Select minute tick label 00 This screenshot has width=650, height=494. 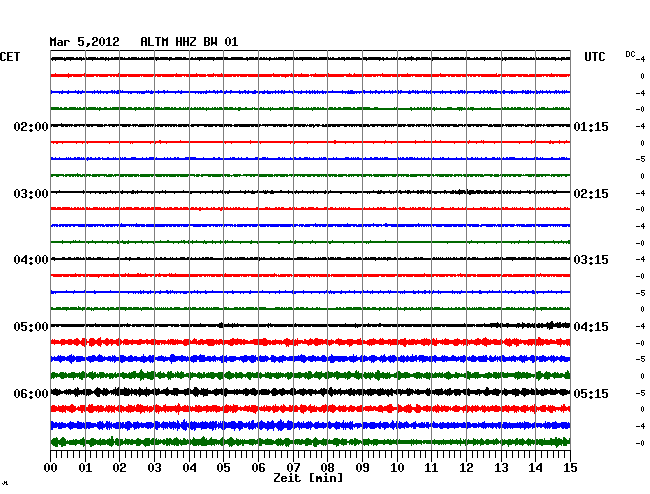pyautogui.click(x=51, y=468)
